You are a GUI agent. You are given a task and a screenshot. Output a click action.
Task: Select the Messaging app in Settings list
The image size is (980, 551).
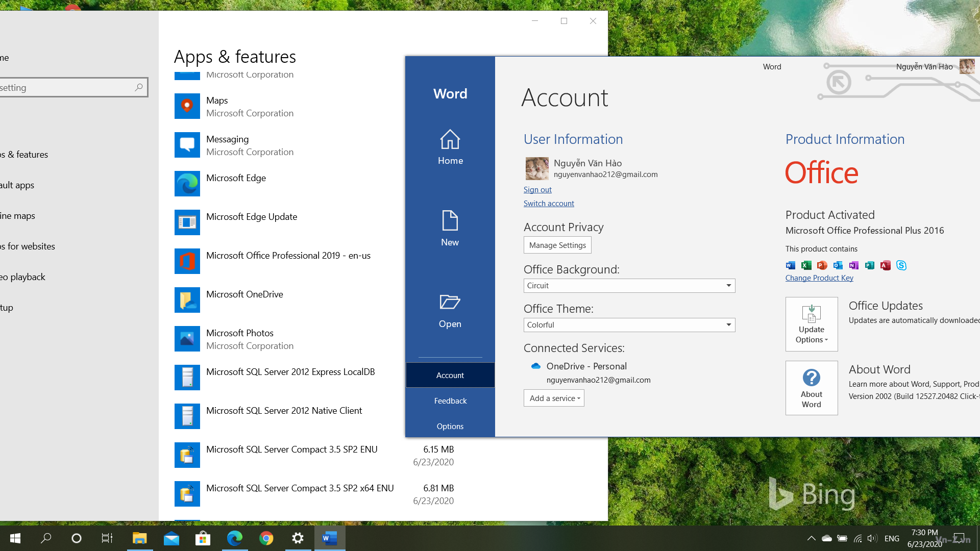click(x=314, y=145)
